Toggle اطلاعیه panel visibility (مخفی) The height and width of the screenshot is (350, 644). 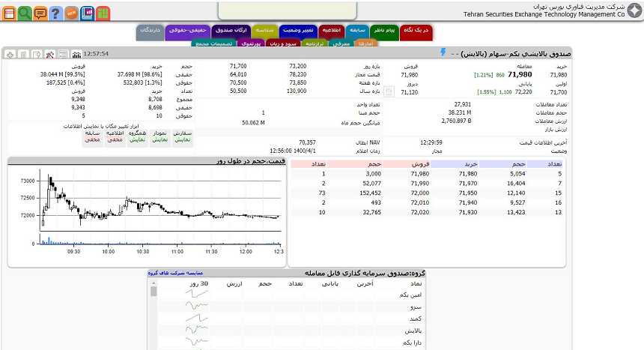click(115, 140)
